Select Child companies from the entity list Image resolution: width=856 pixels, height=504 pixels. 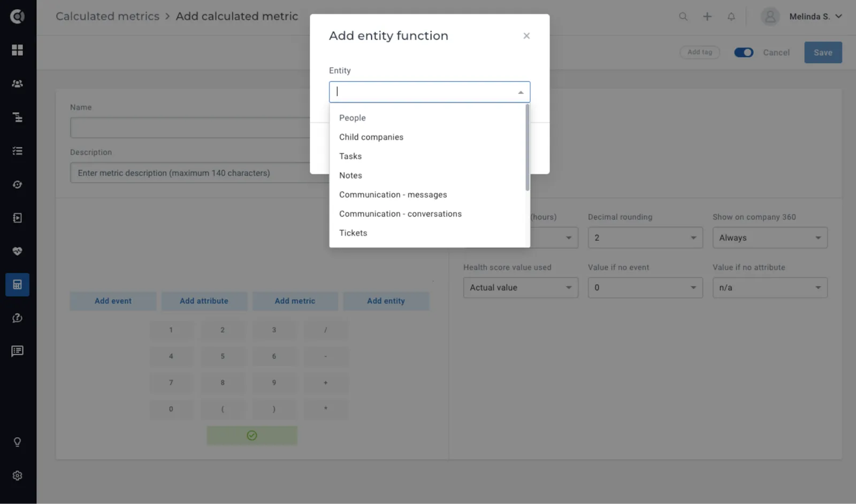(x=427, y=137)
